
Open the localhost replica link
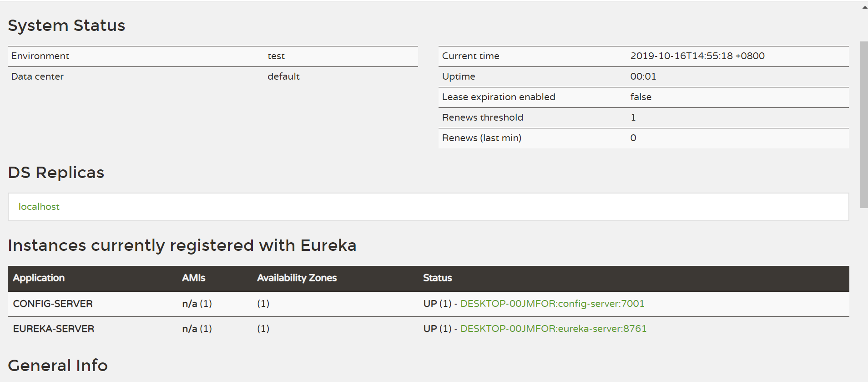point(39,207)
